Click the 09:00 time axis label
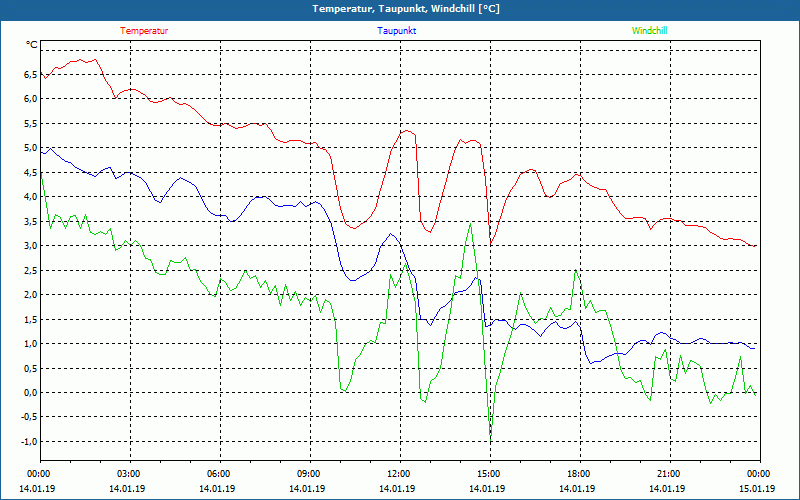800x500 pixels. click(310, 474)
